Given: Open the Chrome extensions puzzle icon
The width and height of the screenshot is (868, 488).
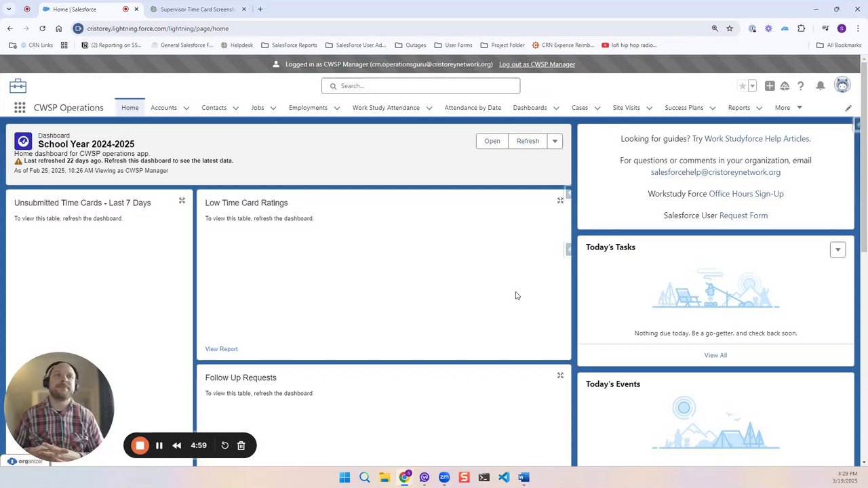Looking at the screenshot, I should pyautogui.click(x=802, y=28).
